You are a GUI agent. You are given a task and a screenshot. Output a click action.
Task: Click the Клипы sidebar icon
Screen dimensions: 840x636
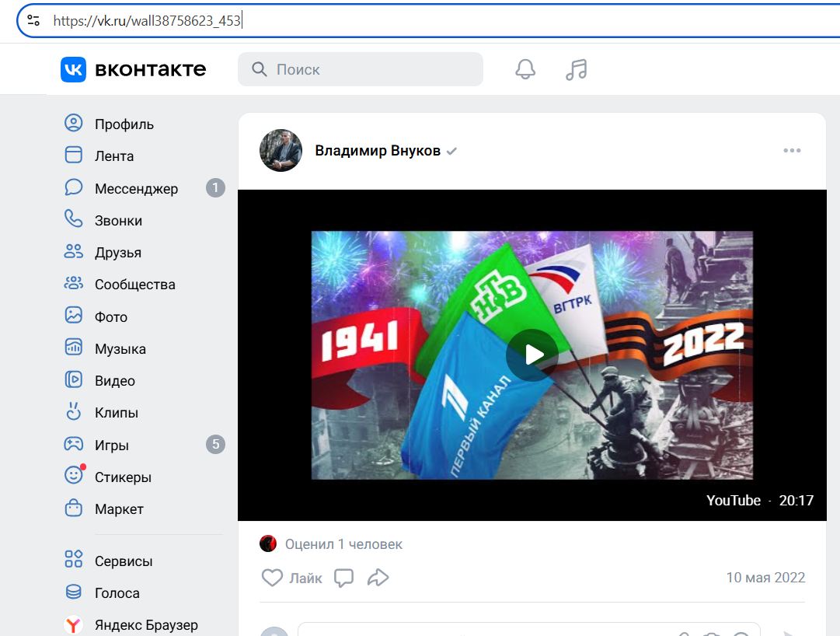[73, 411]
